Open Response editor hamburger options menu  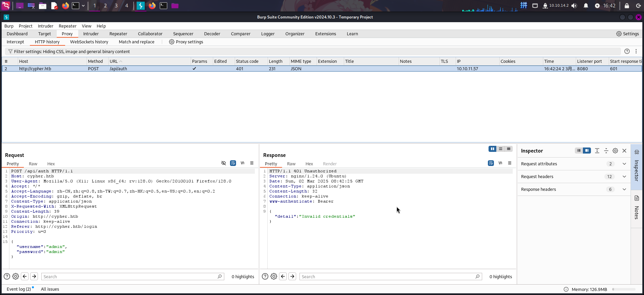tap(510, 163)
